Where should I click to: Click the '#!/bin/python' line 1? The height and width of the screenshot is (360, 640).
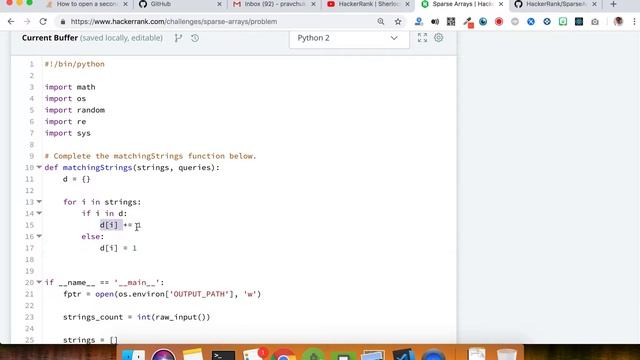(x=75, y=64)
